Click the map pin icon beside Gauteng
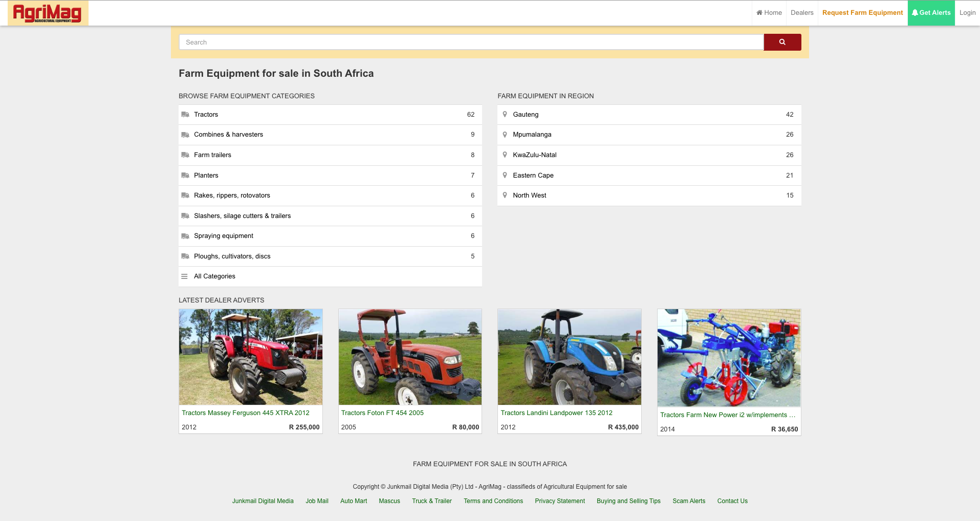 click(505, 115)
